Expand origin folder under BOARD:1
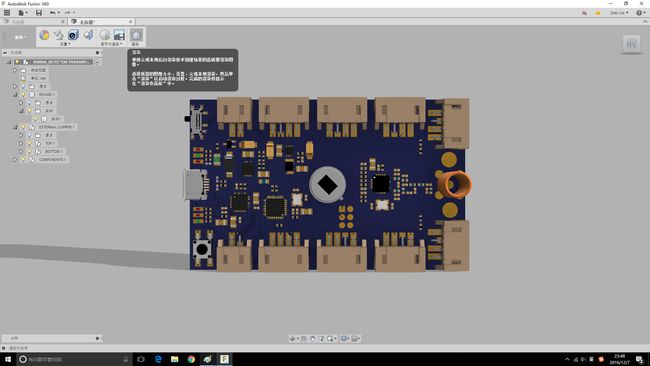The height and width of the screenshot is (366, 650). [21, 102]
